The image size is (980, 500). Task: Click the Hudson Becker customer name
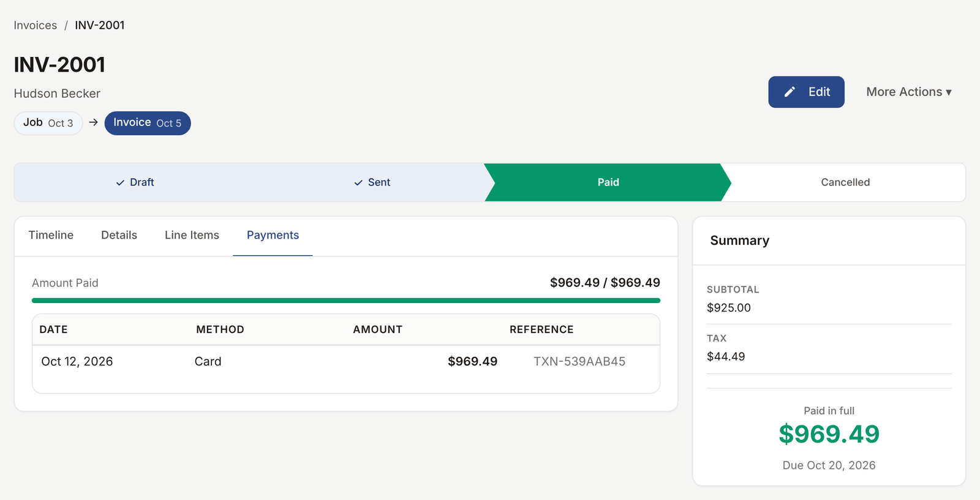[57, 94]
